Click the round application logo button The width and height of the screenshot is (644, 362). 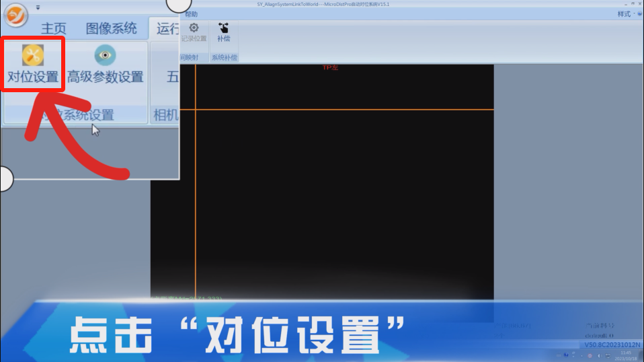click(x=14, y=14)
